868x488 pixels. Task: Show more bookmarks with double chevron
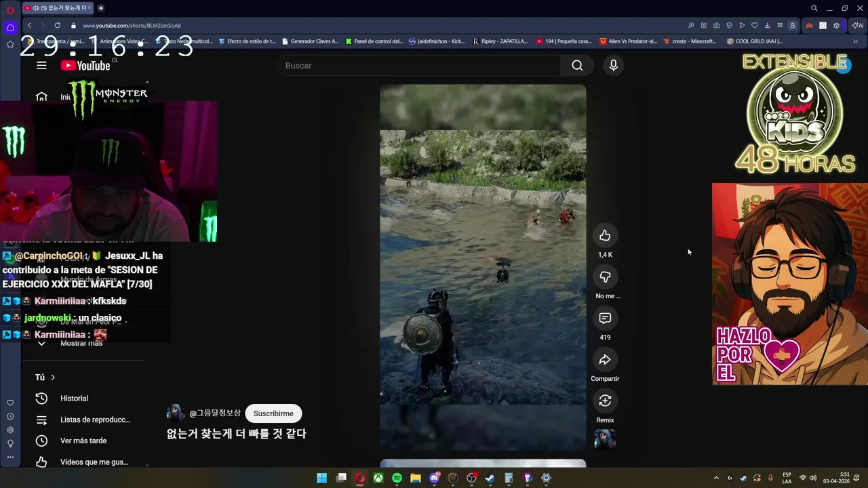click(x=855, y=41)
